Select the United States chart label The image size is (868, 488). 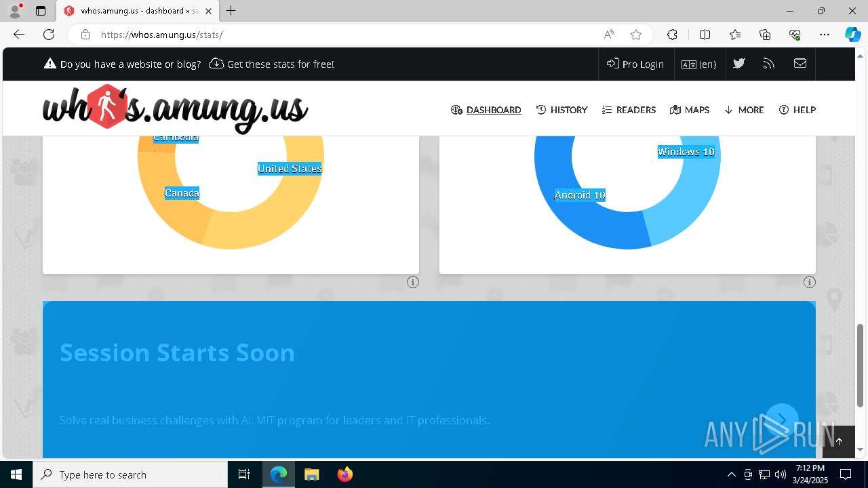290,169
